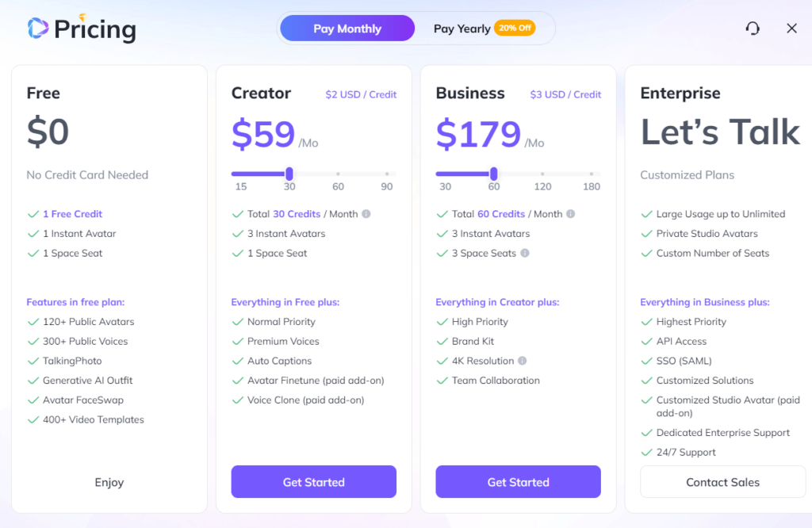The width and height of the screenshot is (812, 528).
Task: Switch to Pay Monthly billing
Action: pyautogui.click(x=347, y=29)
